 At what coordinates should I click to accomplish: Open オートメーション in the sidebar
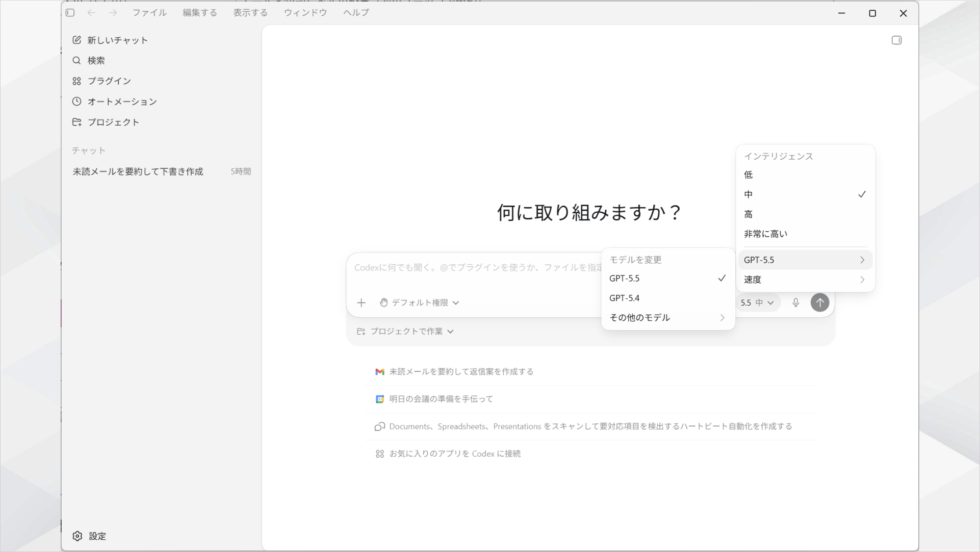click(162, 102)
